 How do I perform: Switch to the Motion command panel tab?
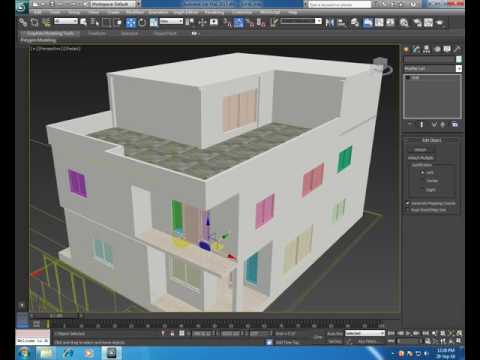tap(437, 49)
